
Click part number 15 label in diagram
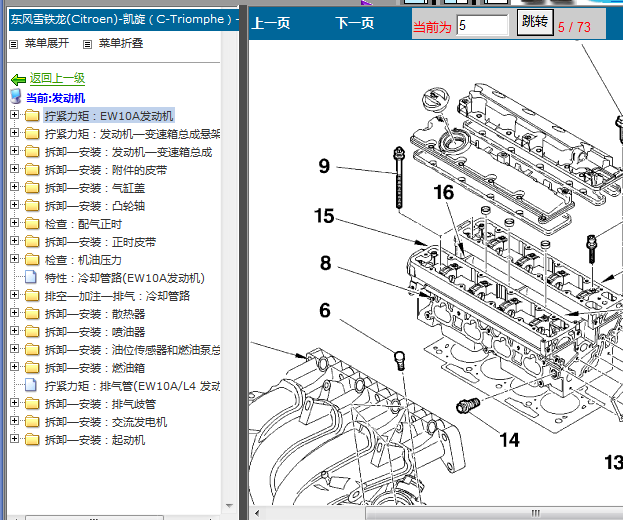pyautogui.click(x=324, y=216)
